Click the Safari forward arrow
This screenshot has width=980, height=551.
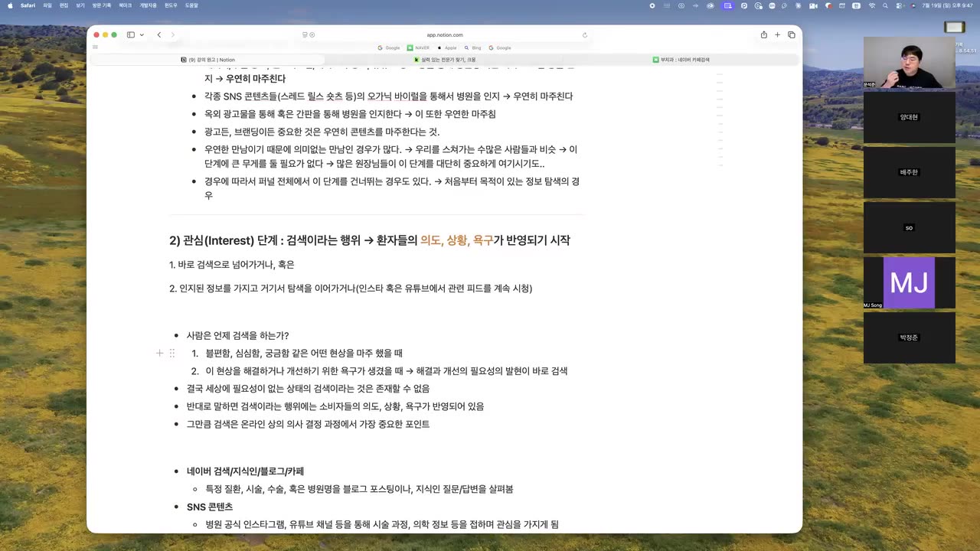172,35
